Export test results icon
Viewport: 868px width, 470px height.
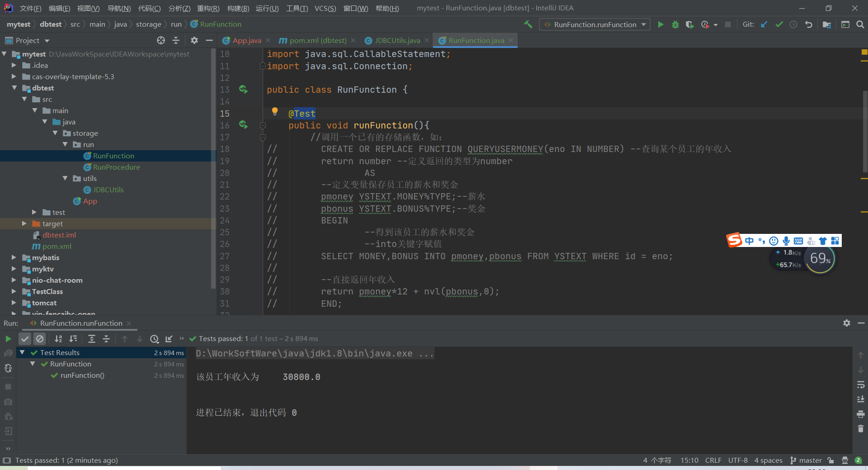pyautogui.click(x=169, y=338)
